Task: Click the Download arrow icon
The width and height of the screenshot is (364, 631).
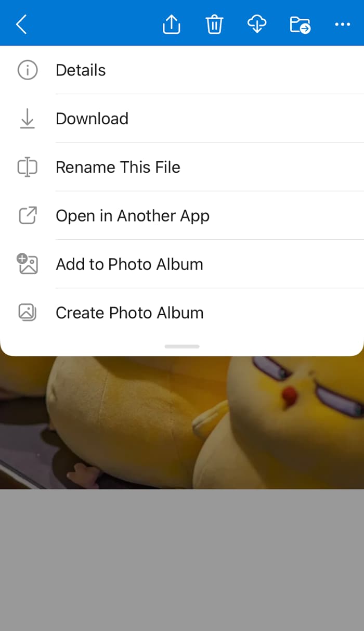Action: tap(28, 119)
